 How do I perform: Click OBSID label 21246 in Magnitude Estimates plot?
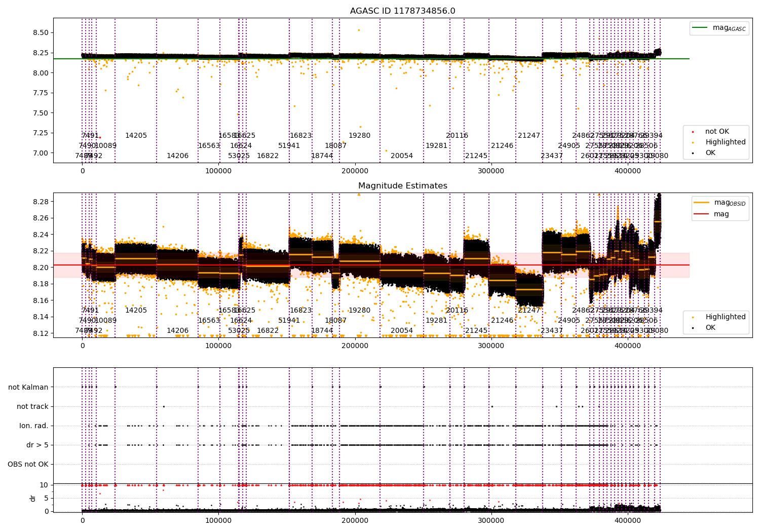[x=502, y=321]
